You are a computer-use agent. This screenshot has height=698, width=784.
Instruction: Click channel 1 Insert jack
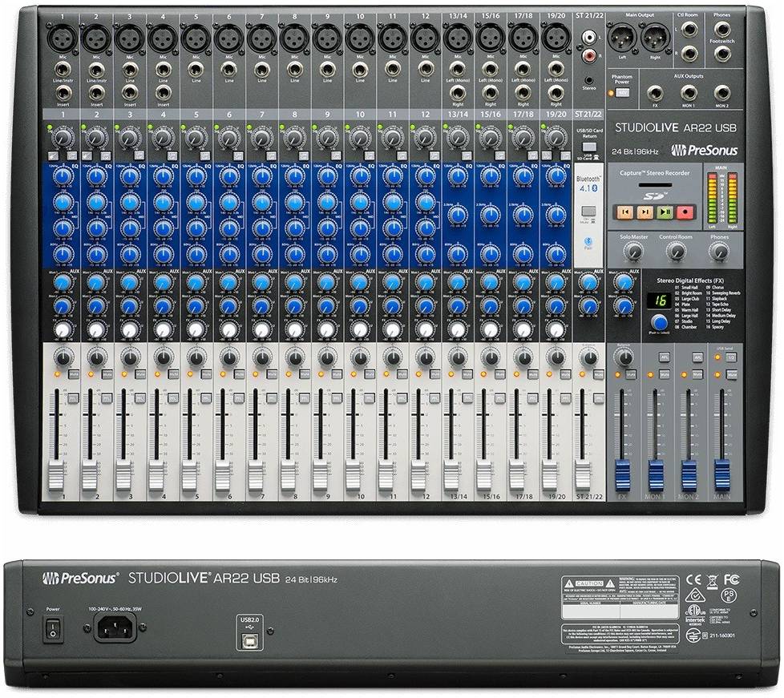click(63, 94)
